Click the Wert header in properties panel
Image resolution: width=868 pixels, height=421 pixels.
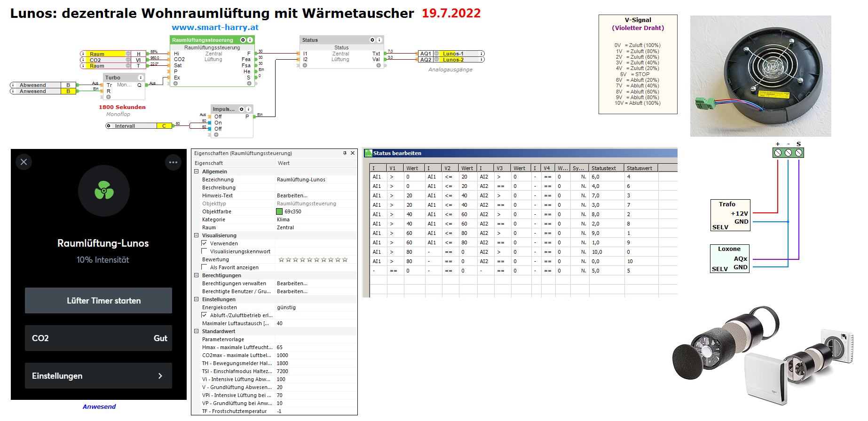[316, 163]
